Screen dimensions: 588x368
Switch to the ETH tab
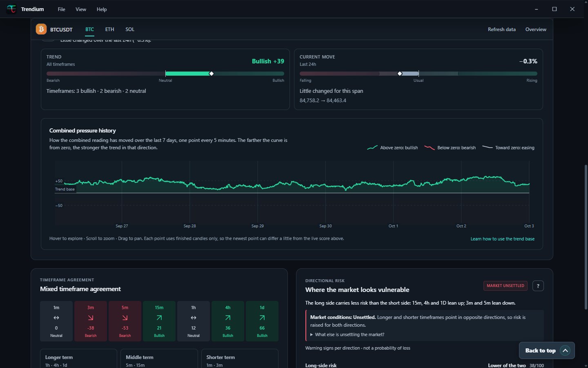[x=109, y=29]
